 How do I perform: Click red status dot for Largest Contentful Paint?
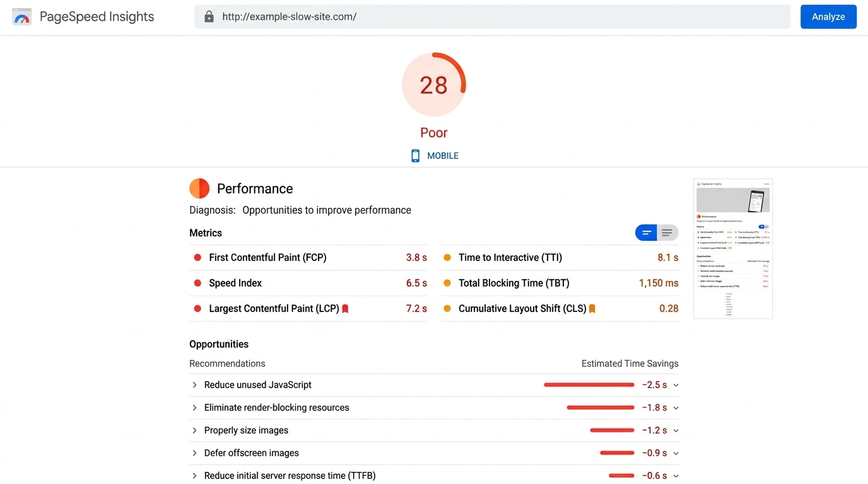tap(197, 309)
